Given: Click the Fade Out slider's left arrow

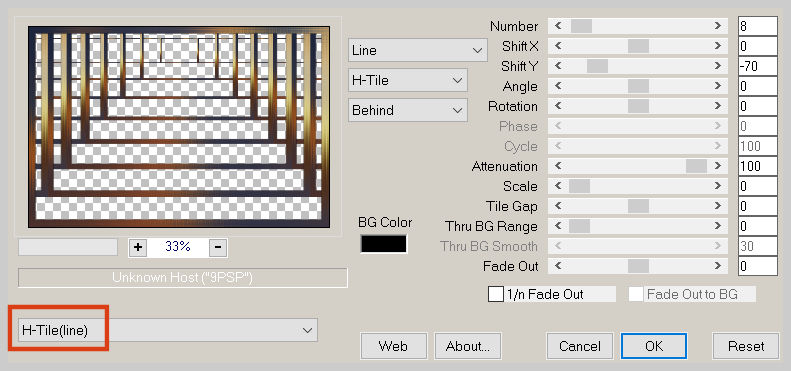Looking at the screenshot, I should pos(557,266).
